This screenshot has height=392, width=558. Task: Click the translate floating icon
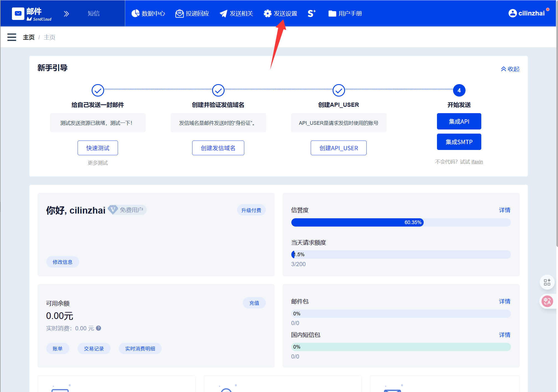(547, 301)
